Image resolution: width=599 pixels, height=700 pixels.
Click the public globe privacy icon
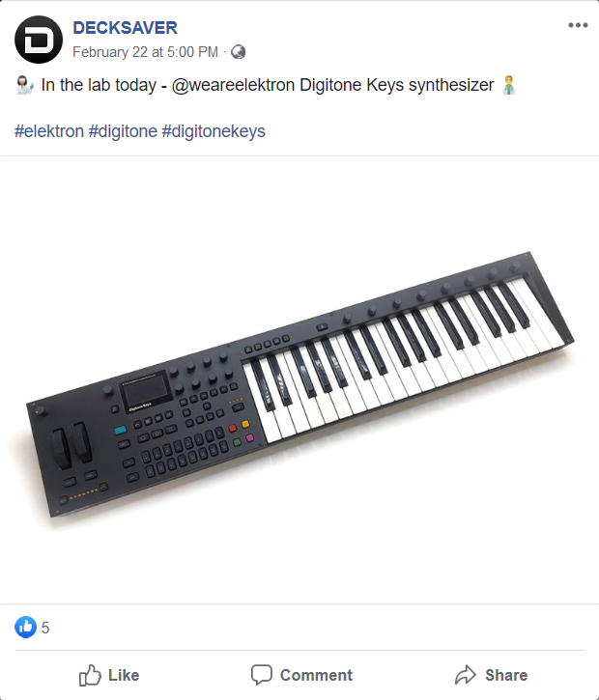click(238, 52)
